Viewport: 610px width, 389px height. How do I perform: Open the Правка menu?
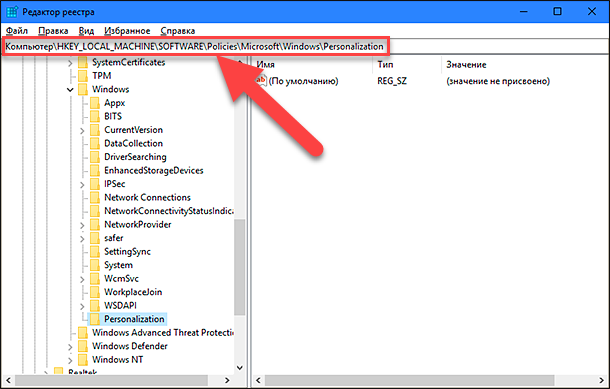coord(53,31)
